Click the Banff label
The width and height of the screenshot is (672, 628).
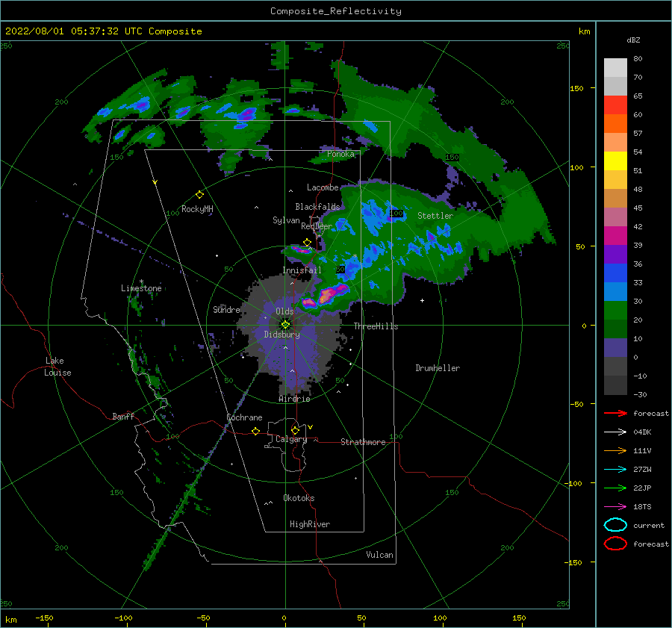(123, 416)
